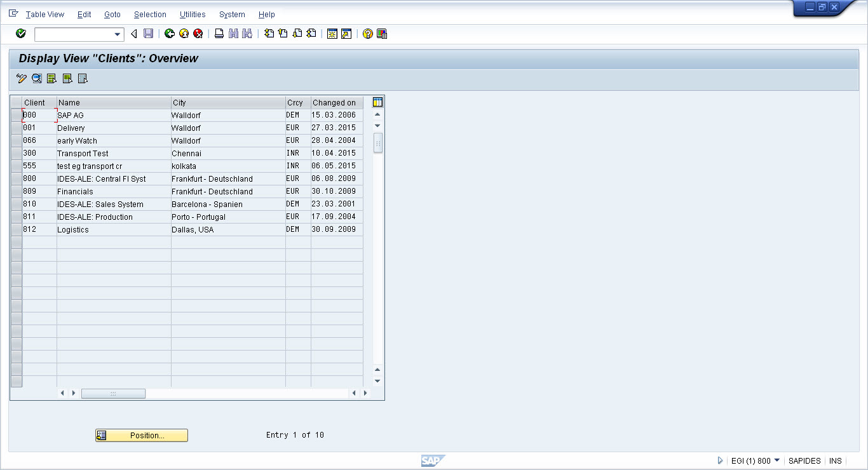Open Customize Local Layout icon
This screenshot has height=470, width=868.
coord(382,34)
